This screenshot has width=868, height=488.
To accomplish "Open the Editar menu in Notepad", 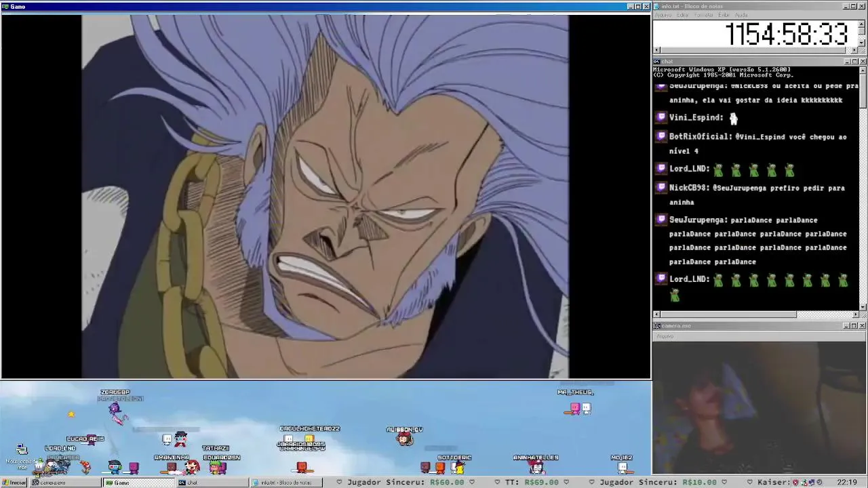I will point(683,15).
